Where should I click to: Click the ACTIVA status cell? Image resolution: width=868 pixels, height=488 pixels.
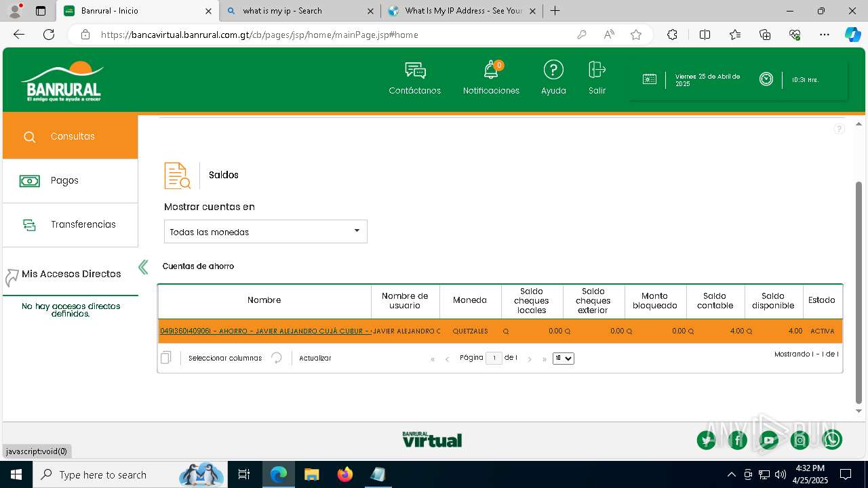tap(823, 331)
